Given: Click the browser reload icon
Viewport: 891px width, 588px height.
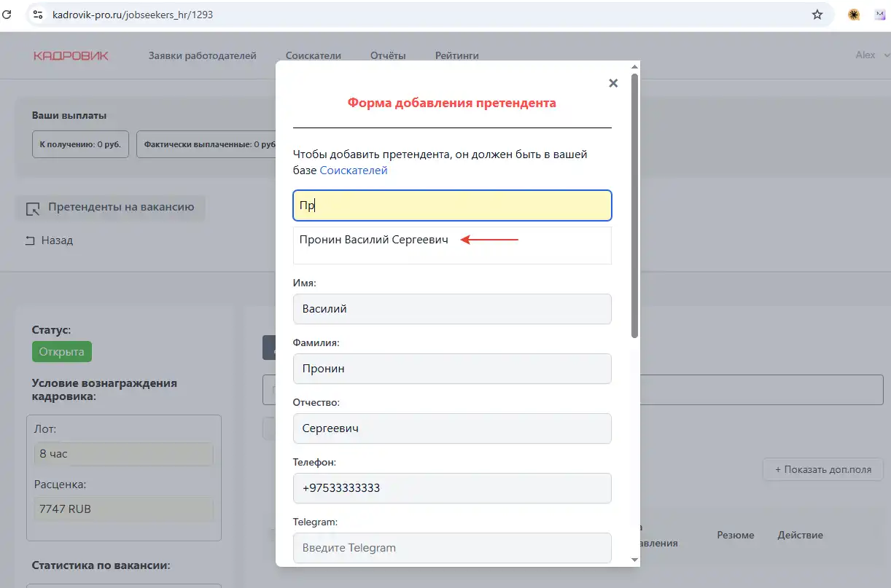Looking at the screenshot, I should coord(8,14).
